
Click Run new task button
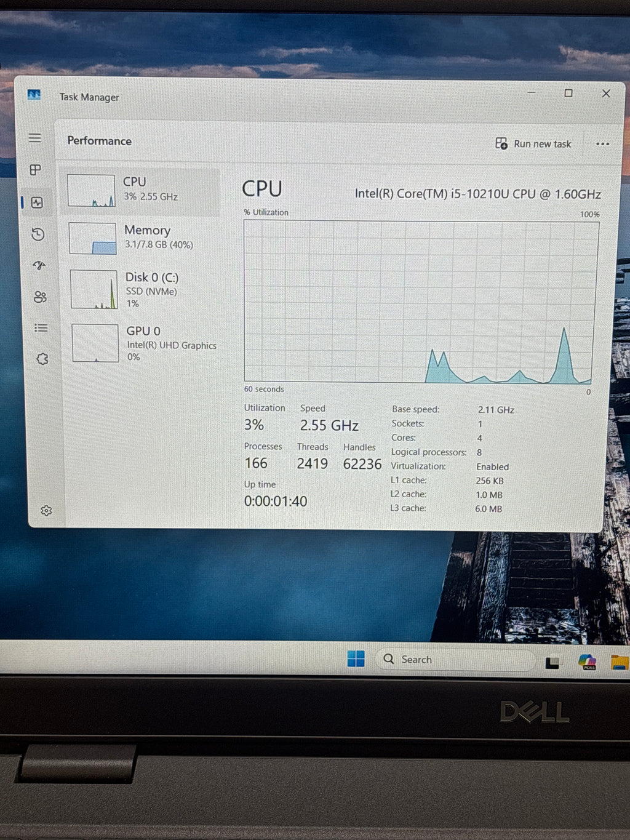click(533, 144)
